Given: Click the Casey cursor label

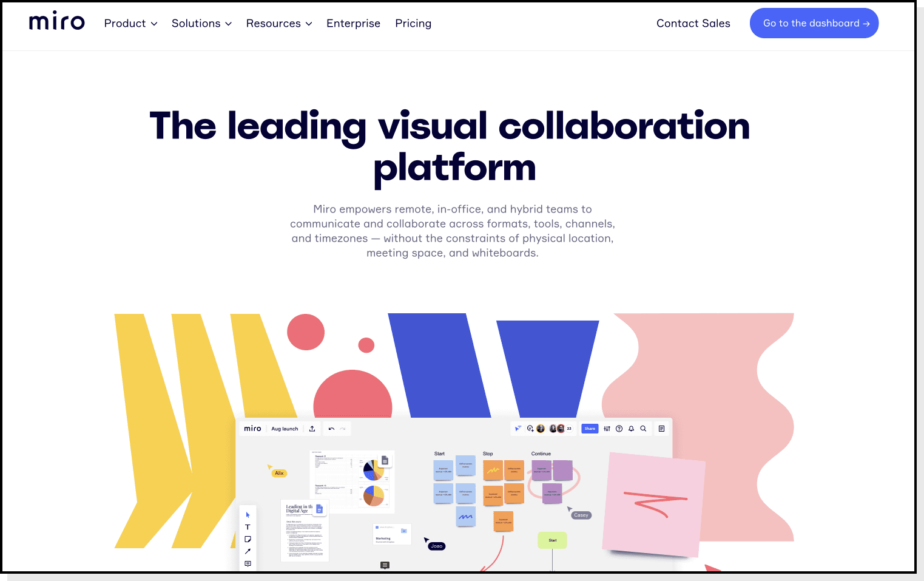Looking at the screenshot, I should 581,515.
